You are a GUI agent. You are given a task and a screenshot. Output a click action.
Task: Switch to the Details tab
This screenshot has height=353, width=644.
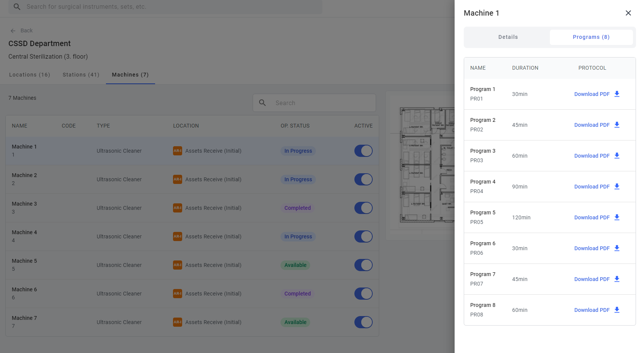pyautogui.click(x=508, y=37)
